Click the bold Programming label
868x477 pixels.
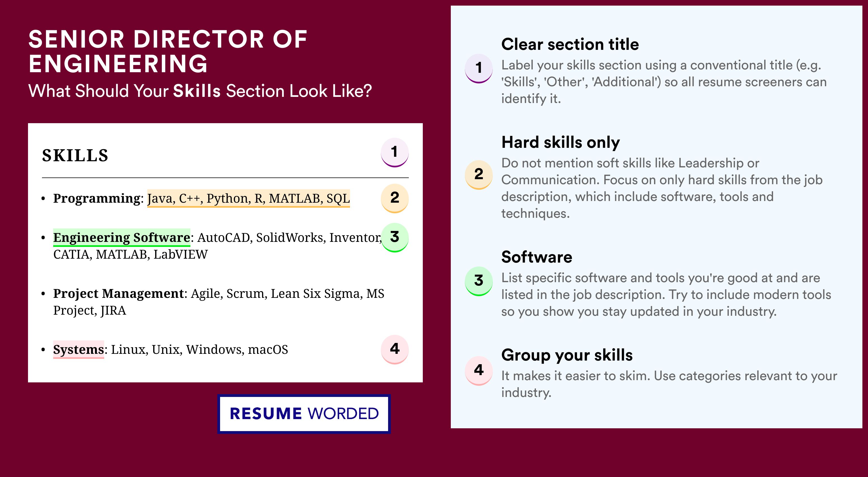tap(97, 198)
